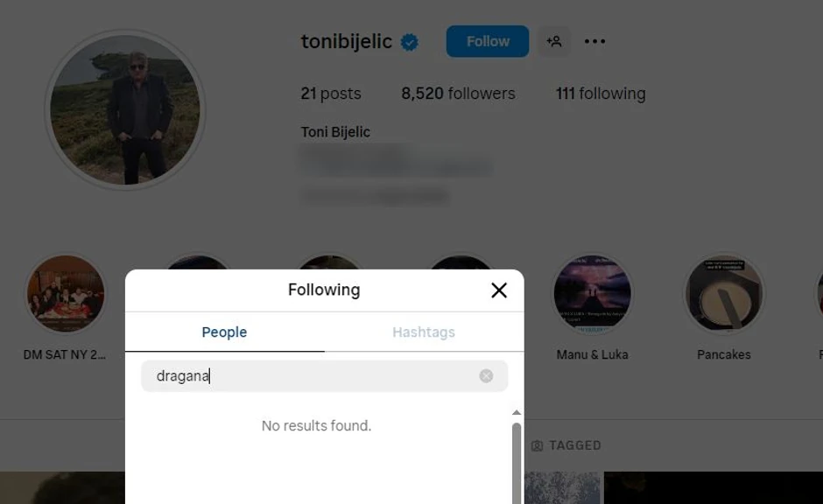This screenshot has height=504, width=823.
Task: Click the dialog's vertical scrollbar
Action: (x=517, y=464)
